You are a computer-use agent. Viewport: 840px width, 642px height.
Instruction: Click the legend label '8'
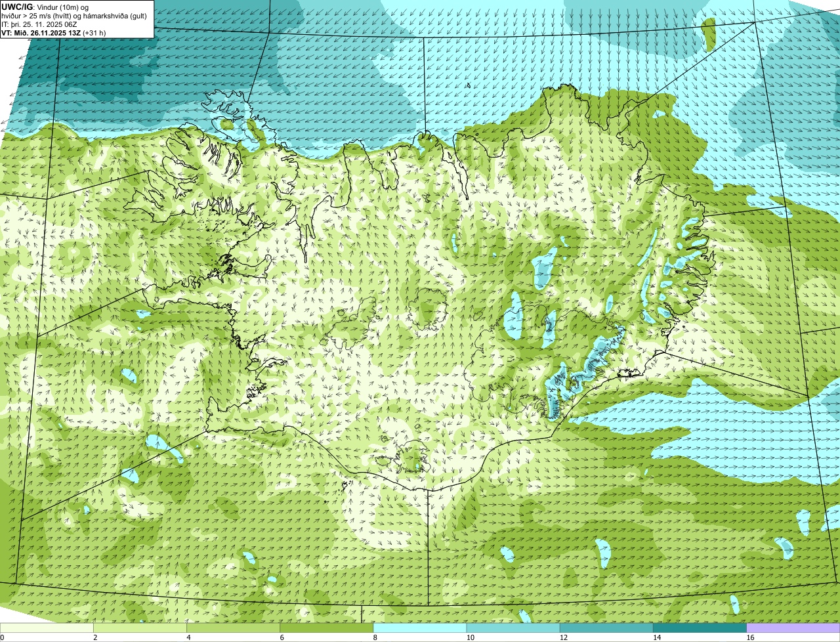[375, 637]
